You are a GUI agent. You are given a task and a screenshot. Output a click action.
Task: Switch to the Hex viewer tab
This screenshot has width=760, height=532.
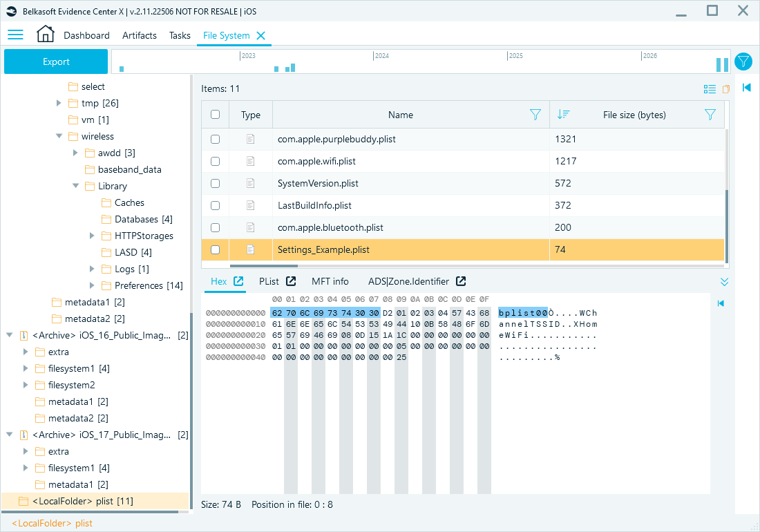tap(218, 281)
